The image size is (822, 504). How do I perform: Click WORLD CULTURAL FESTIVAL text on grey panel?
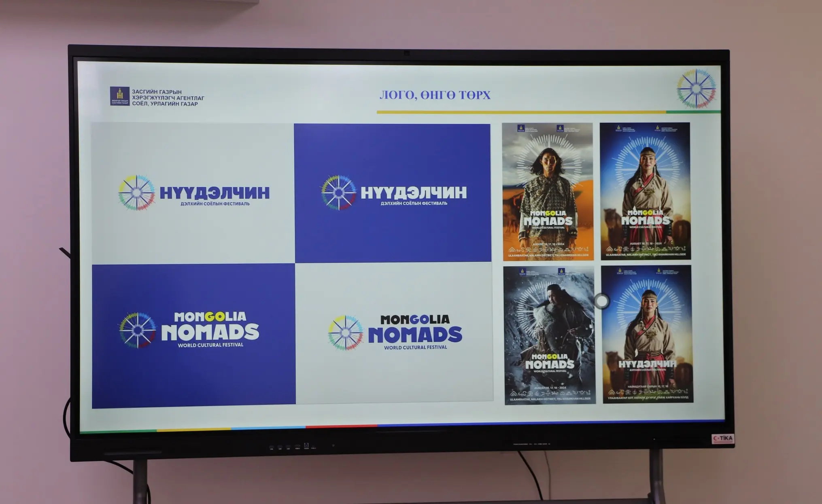coord(416,347)
